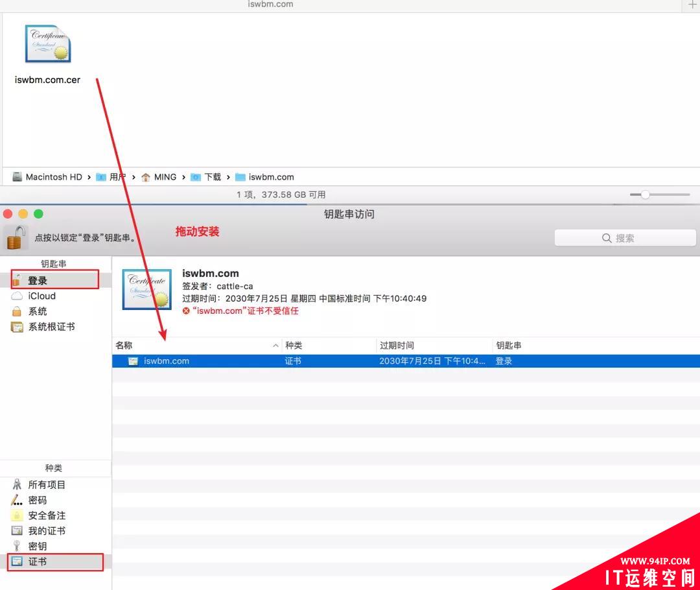Click the iswbm.com title in the detail pane

pyautogui.click(x=210, y=274)
